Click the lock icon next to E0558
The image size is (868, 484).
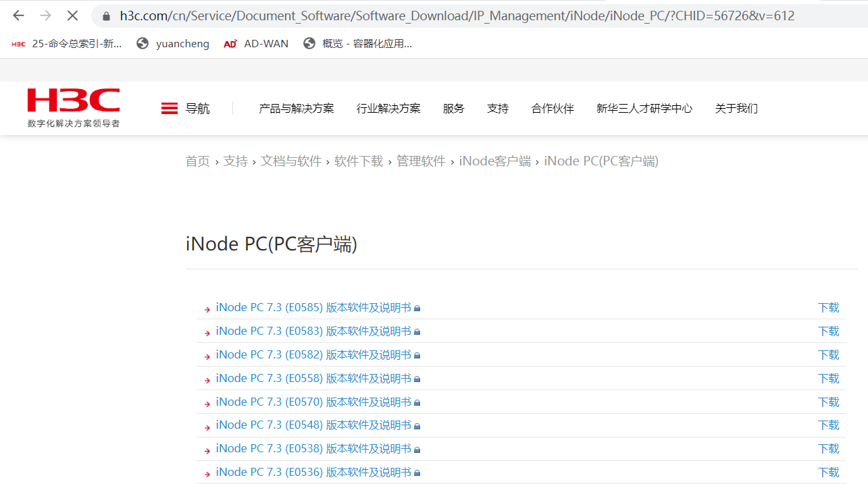417,379
